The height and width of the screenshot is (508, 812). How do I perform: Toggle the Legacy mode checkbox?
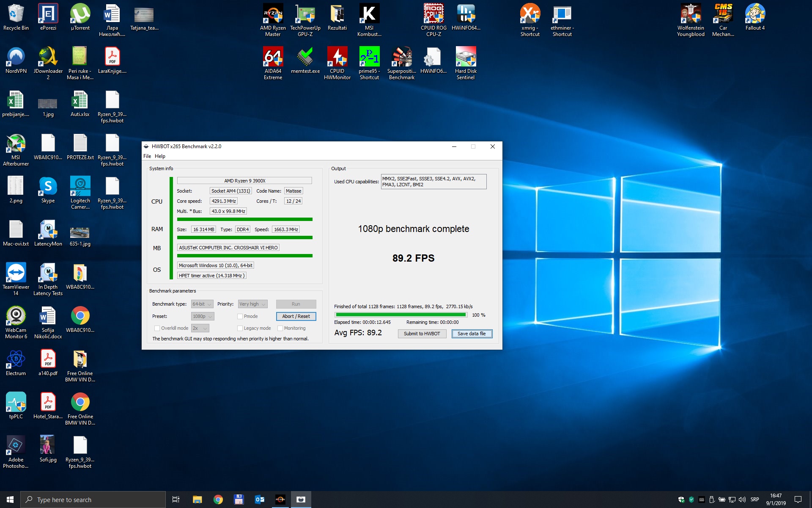(x=240, y=328)
